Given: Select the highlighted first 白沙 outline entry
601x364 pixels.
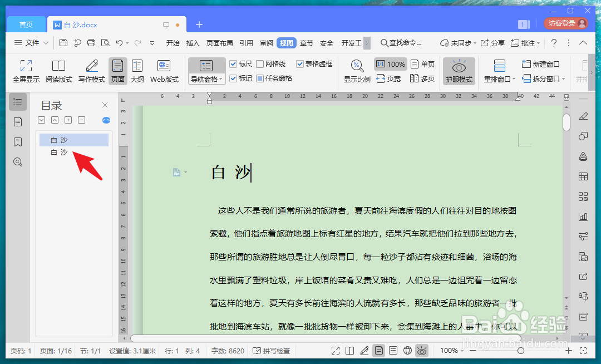Looking at the screenshot, I should pyautogui.click(x=74, y=140).
